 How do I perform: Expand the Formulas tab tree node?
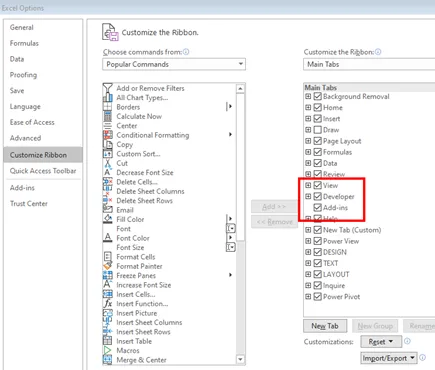(x=308, y=152)
